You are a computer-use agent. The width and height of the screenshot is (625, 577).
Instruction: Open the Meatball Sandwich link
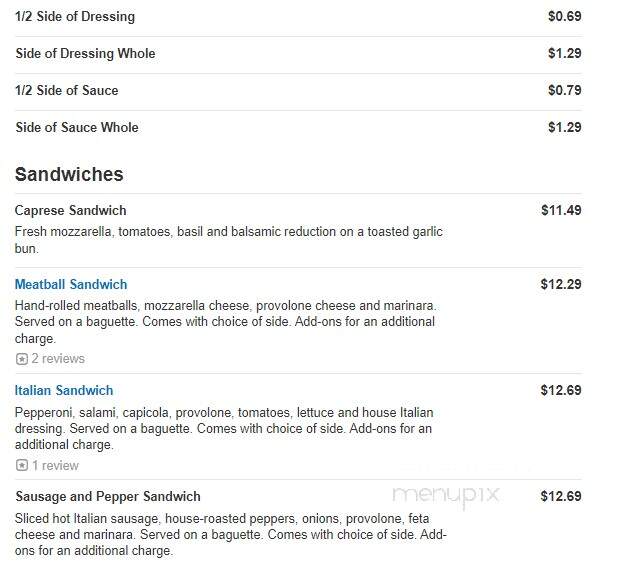pos(71,285)
